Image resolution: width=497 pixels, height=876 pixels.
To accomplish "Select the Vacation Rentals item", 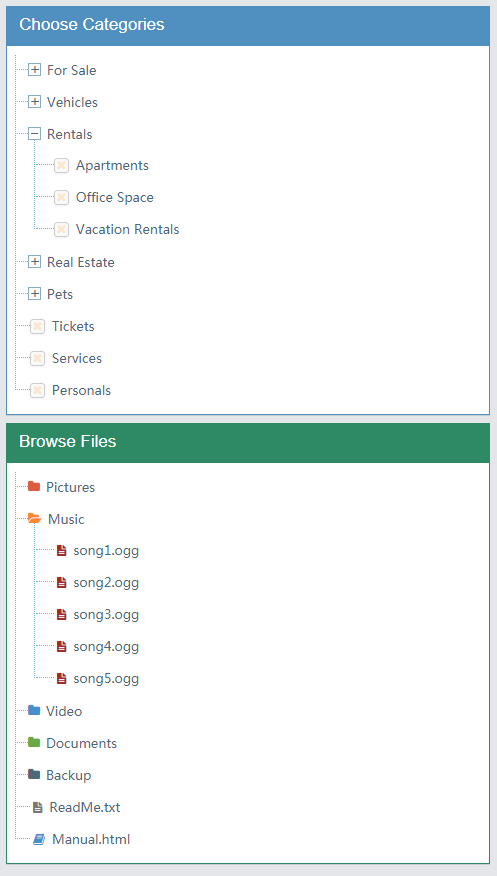I will 127,230.
